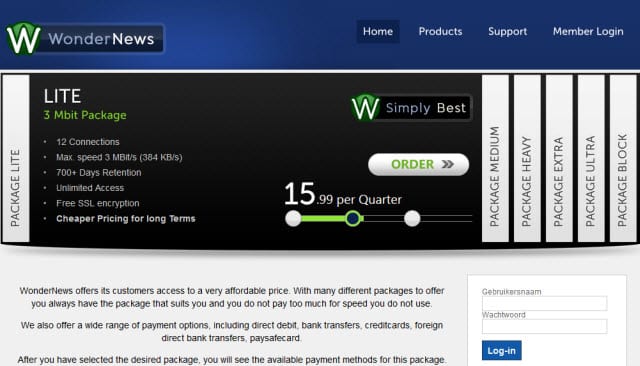Screen dimensions: 640x366
Task: Select the first billing term slider stop
Action: pos(293,219)
